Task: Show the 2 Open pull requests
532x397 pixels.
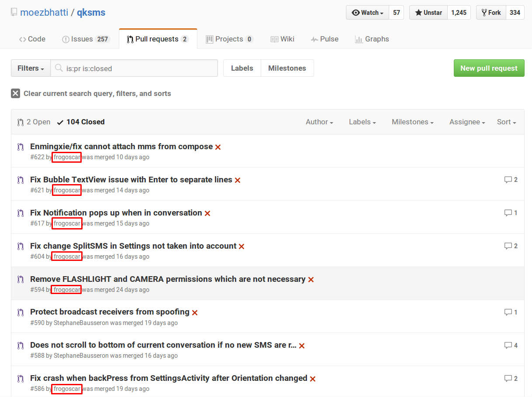Action: click(x=34, y=122)
